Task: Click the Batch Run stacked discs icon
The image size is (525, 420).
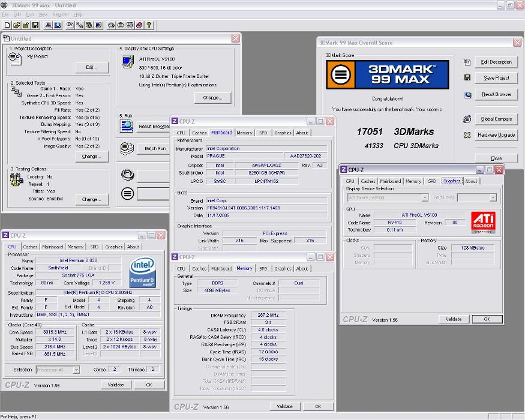Action: click(127, 148)
